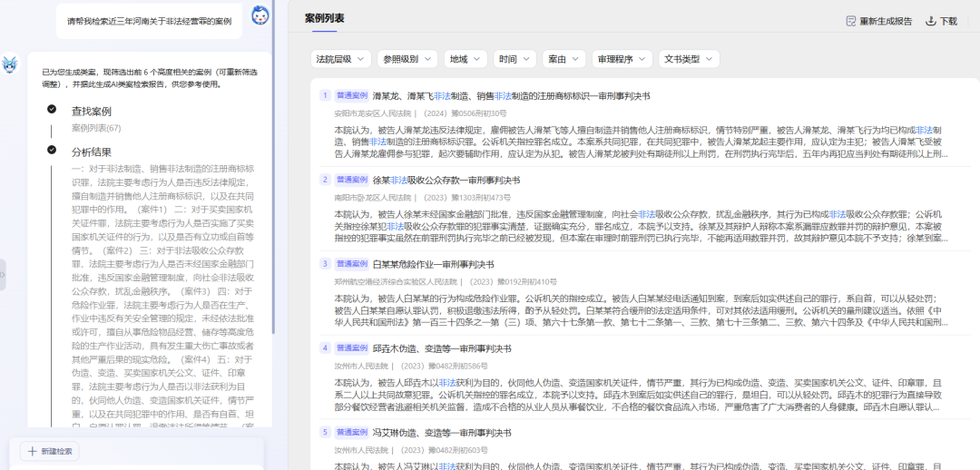Open case 白某某危险作业 judgment title
The width and height of the screenshot is (980, 470).
coord(433,264)
